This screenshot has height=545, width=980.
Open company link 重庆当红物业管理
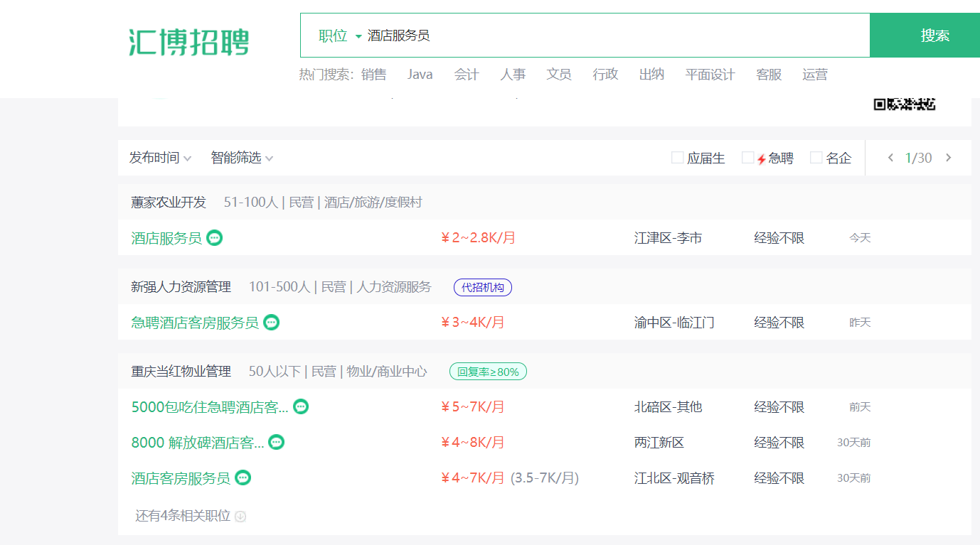tap(181, 372)
